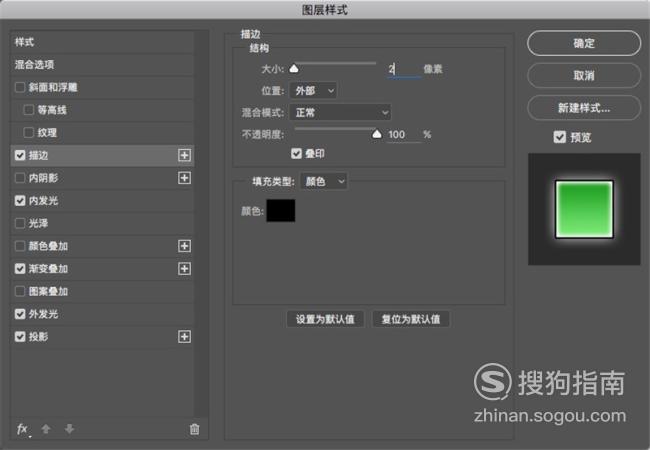Image resolution: width=650 pixels, height=450 pixels.
Task: Click the 复位为默认值 button
Action: pos(411,319)
